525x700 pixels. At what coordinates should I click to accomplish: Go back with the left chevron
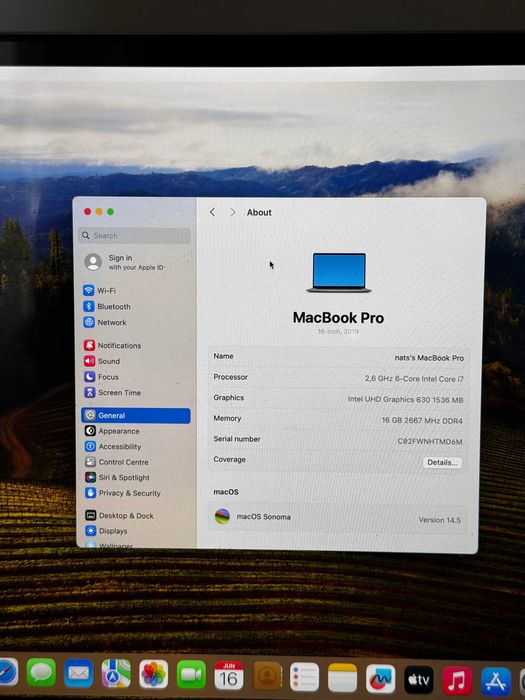212,212
